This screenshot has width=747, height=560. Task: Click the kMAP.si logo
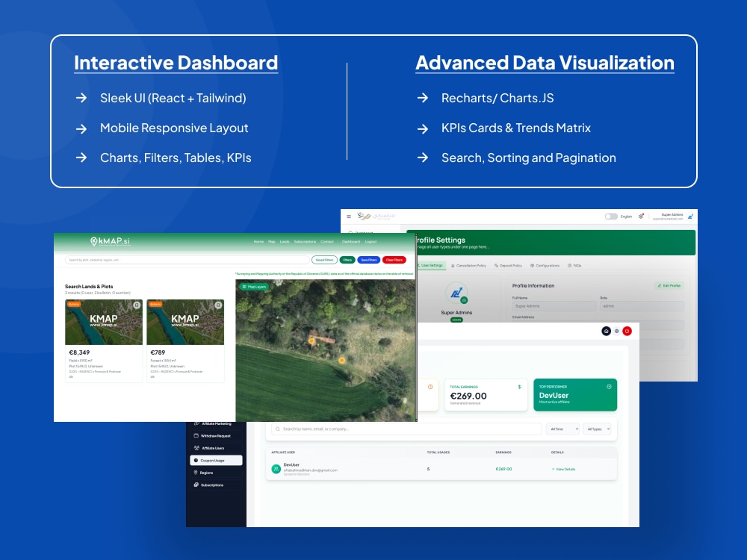pyautogui.click(x=110, y=241)
